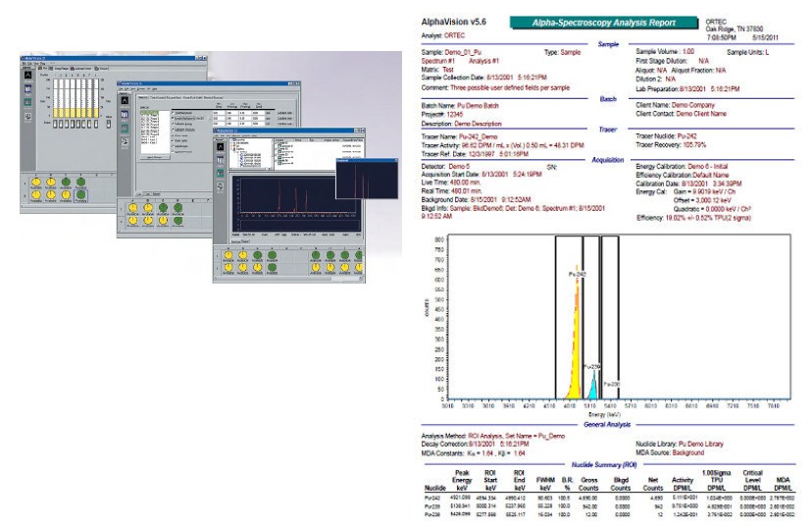
Task: Click the 'Pu-238' label in the report chart
Action: [612, 384]
